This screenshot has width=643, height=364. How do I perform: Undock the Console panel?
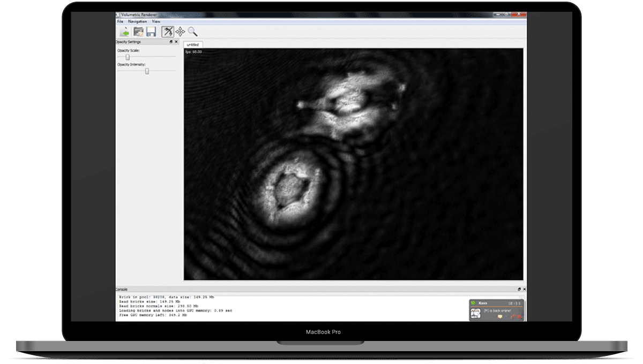518,289
